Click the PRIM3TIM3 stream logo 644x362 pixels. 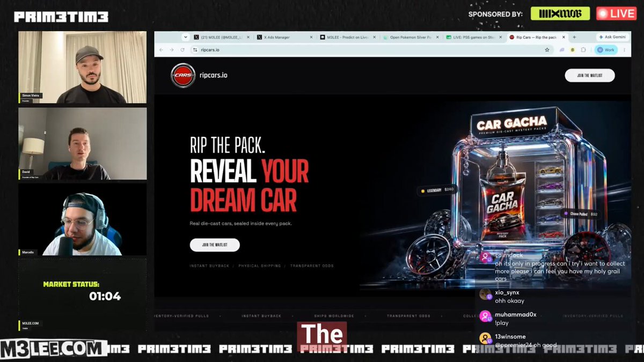click(x=61, y=17)
